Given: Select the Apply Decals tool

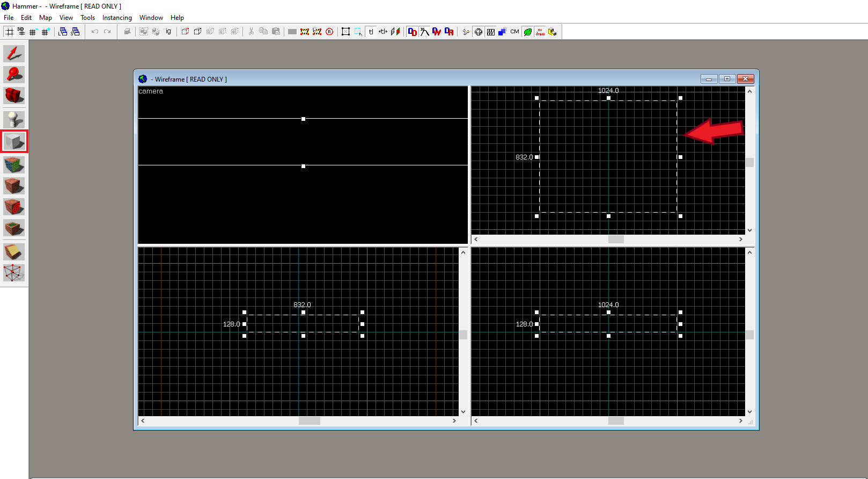Looking at the screenshot, I should 14,207.
